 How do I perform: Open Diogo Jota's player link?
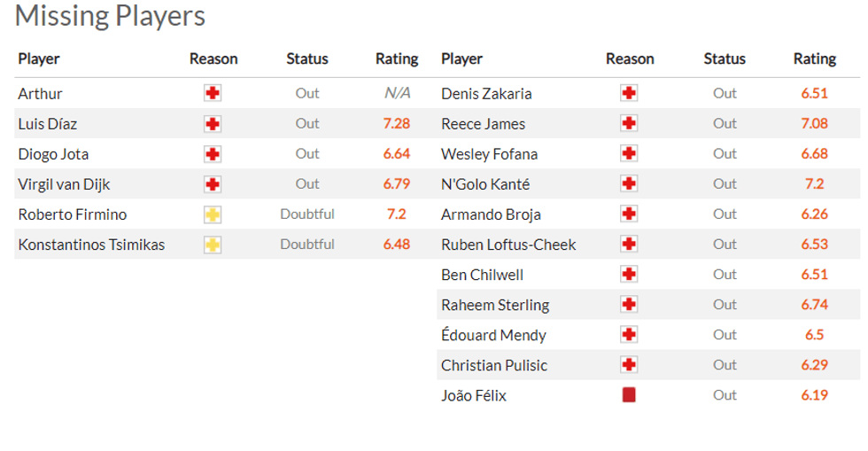(54, 154)
